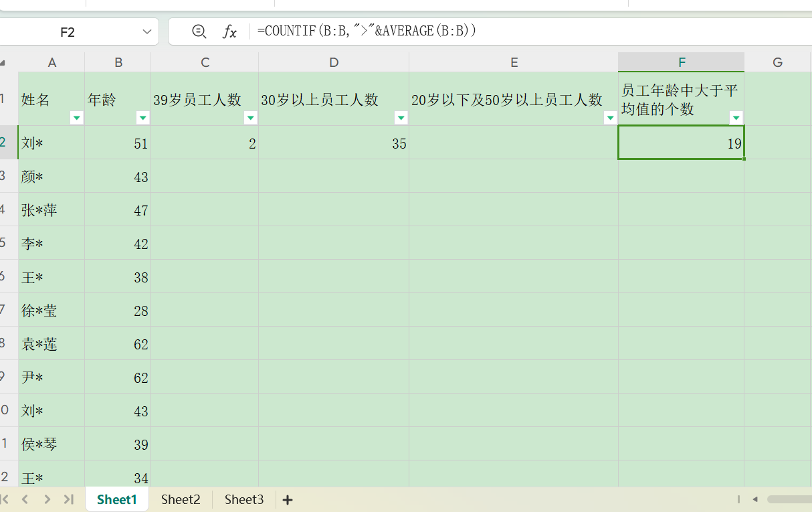The image size is (812, 512).
Task: Select cell with name 侯*琴
Action: tap(52, 444)
